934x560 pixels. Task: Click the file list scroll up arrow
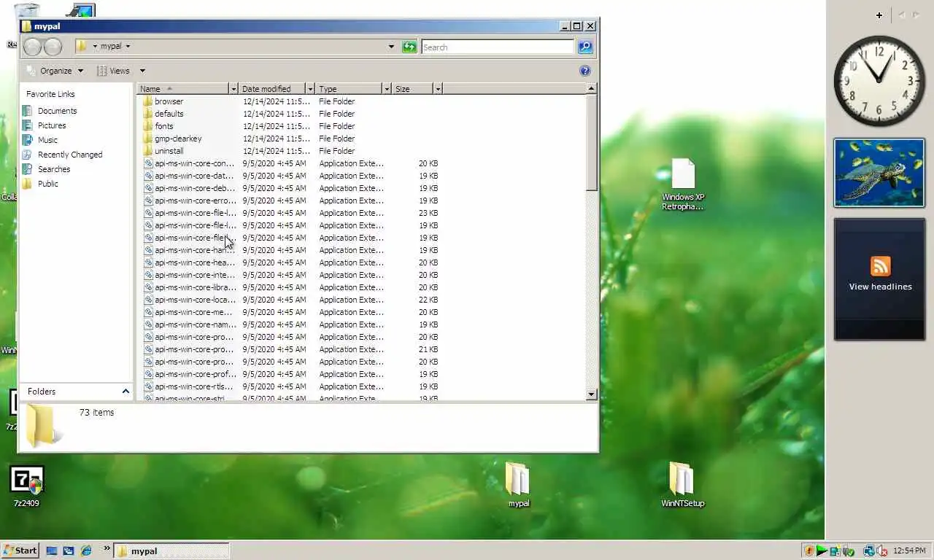tap(592, 88)
